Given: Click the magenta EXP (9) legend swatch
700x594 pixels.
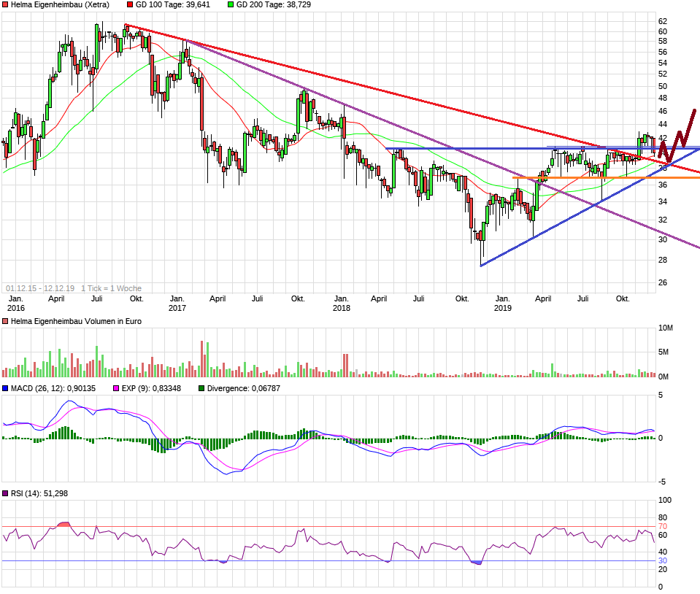Looking at the screenshot, I should click(x=116, y=389).
